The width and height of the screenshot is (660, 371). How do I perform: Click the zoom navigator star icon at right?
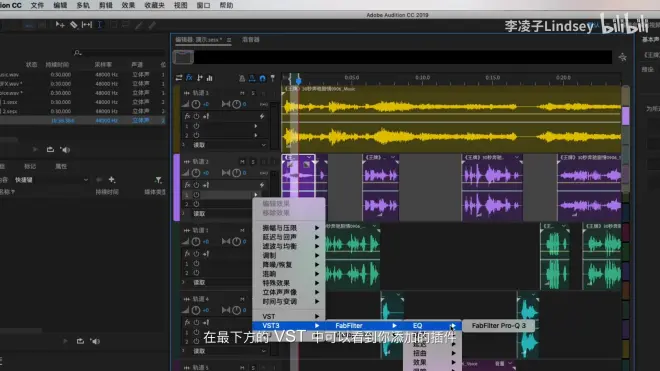tap(623, 57)
